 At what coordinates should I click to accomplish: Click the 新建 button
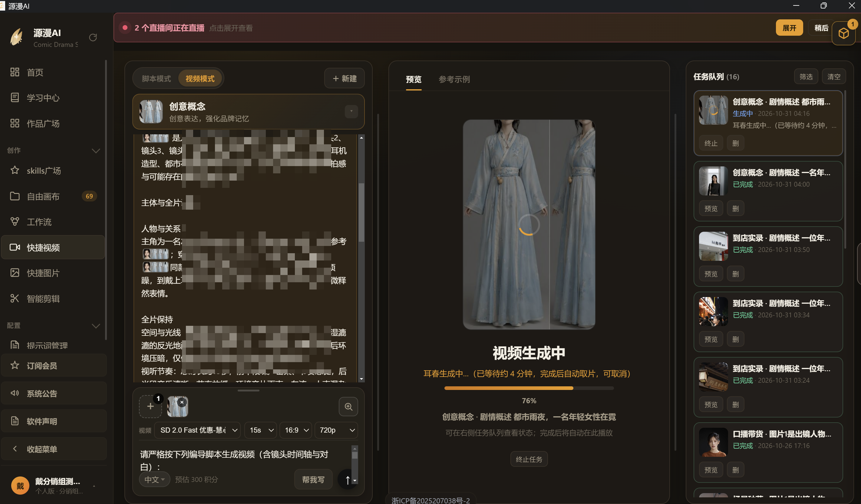[345, 79]
